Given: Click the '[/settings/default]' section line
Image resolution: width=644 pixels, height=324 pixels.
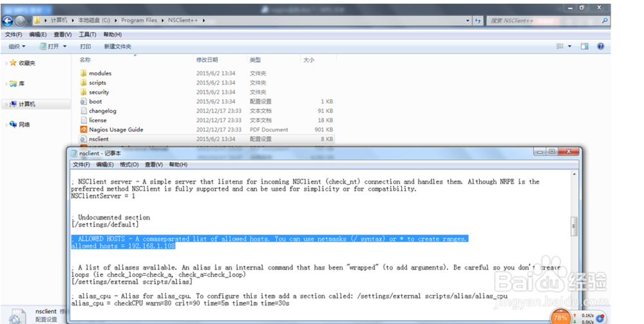Looking at the screenshot, I should [x=105, y=225].
